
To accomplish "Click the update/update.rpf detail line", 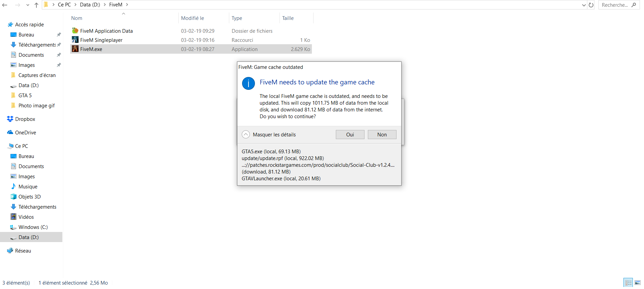I will pos(283,158).
